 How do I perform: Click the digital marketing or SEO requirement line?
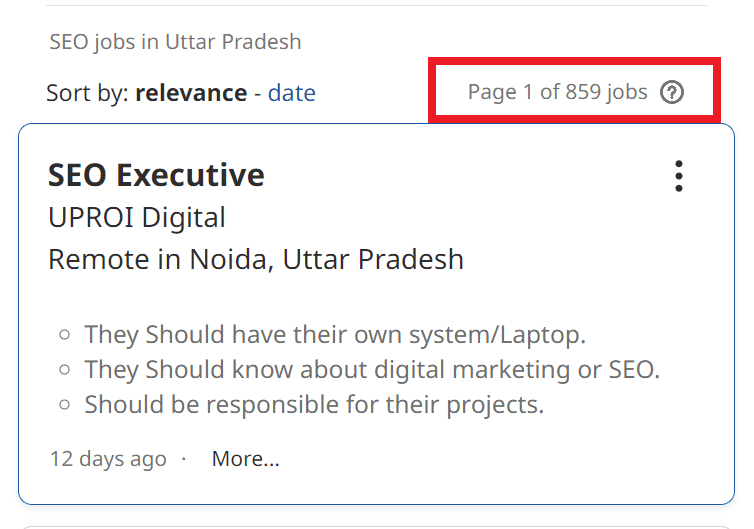372,369
